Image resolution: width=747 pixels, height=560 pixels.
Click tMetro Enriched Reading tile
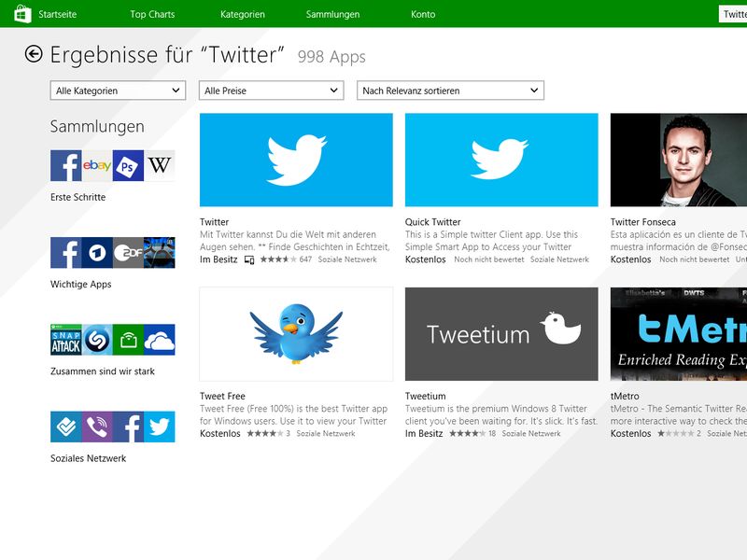coord(679,334)
